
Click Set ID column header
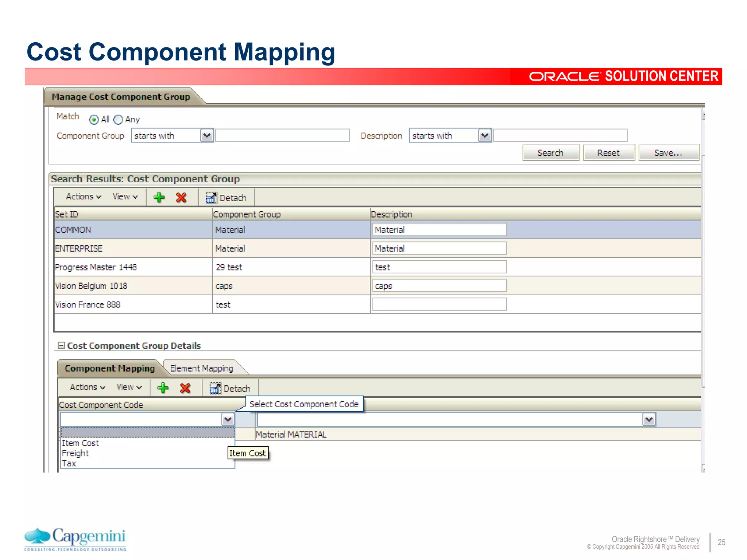[133, 214]
